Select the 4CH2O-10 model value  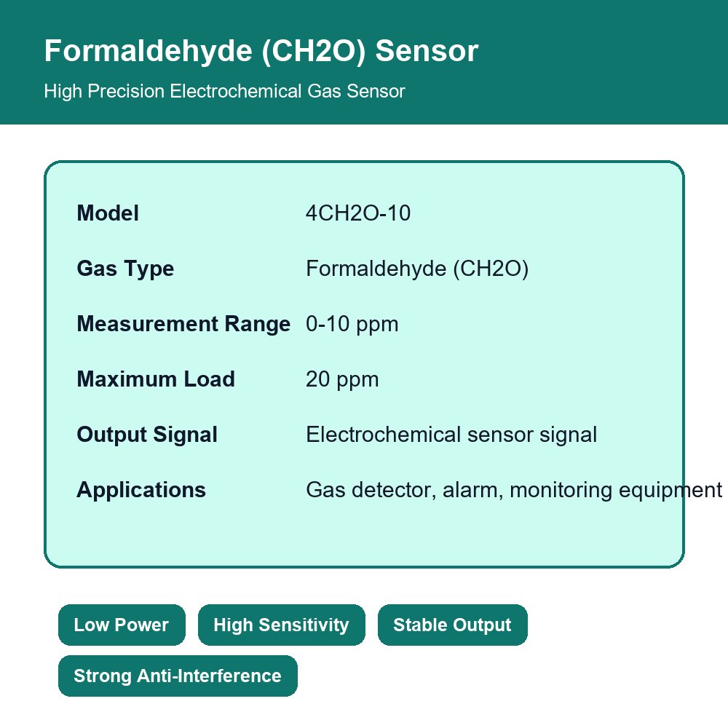pyautogui.click(x=358, y=213)
